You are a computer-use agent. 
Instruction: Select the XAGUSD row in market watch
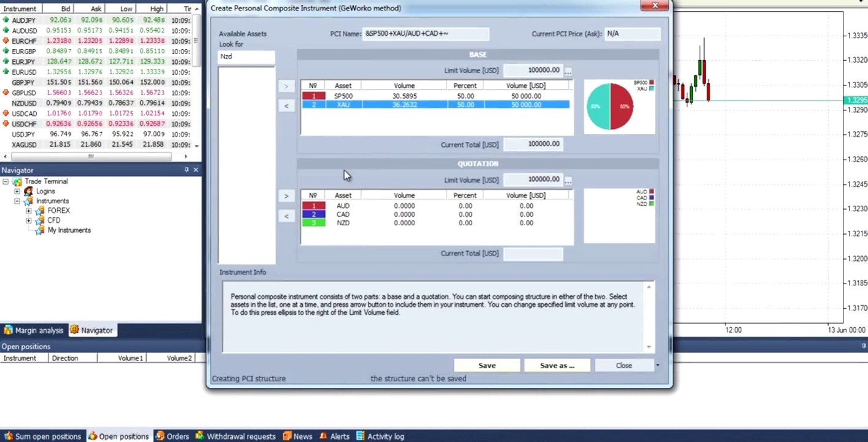96,145
